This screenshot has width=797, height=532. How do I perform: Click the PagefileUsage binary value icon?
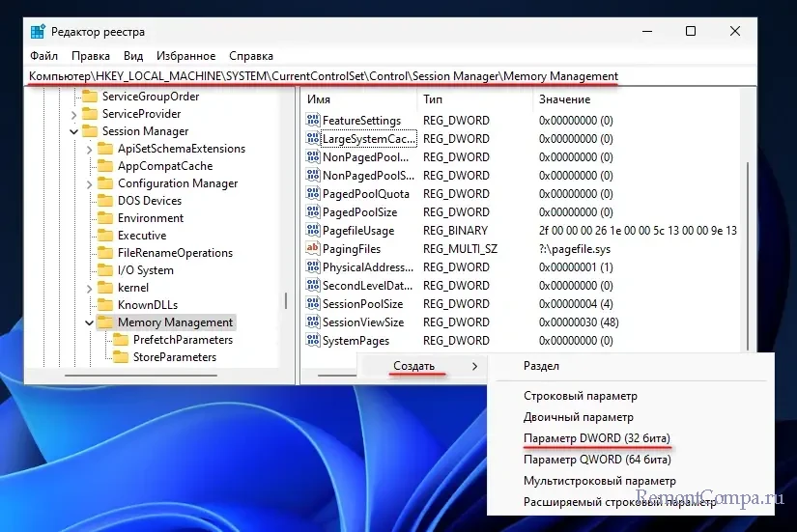pos(312,231)
